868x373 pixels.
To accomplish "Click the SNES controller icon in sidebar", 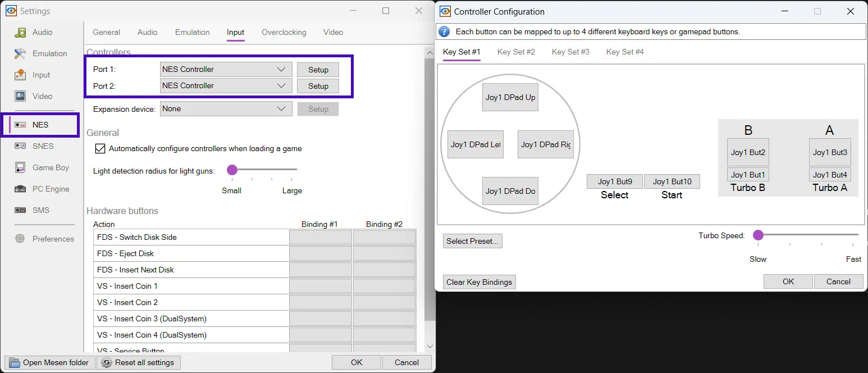I will coord(20,146).
